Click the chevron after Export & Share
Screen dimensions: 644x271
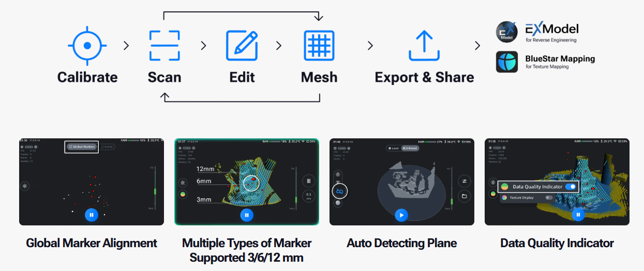[x=477, y=46]
